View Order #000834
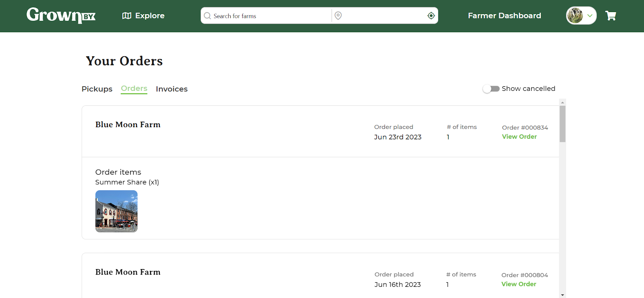The width and height of the screenshot is (644, 298). [519, 137]
